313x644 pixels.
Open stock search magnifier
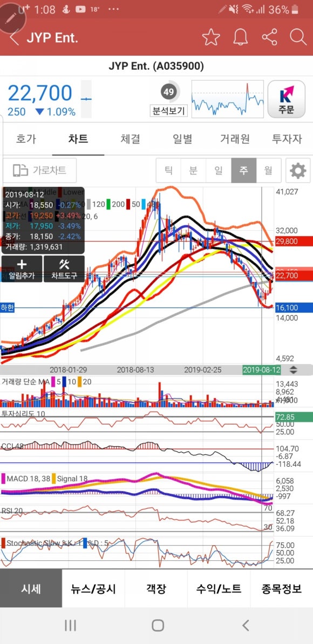(x=298, y=37)
